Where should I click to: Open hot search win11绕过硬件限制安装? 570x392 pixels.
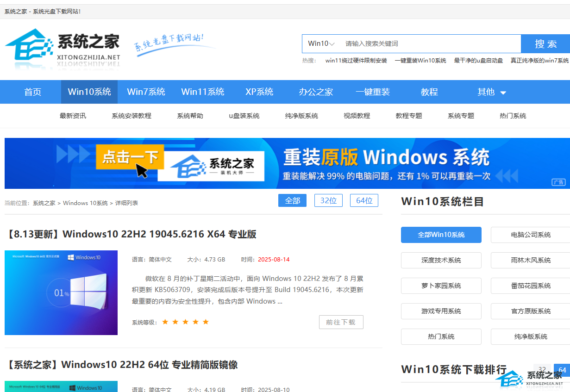click(x=356, y=61)
